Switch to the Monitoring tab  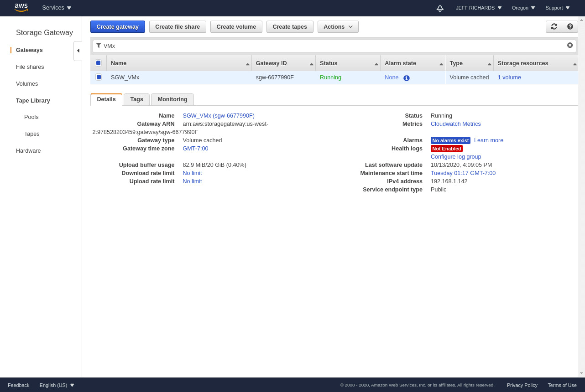click(x=172, y=99)
